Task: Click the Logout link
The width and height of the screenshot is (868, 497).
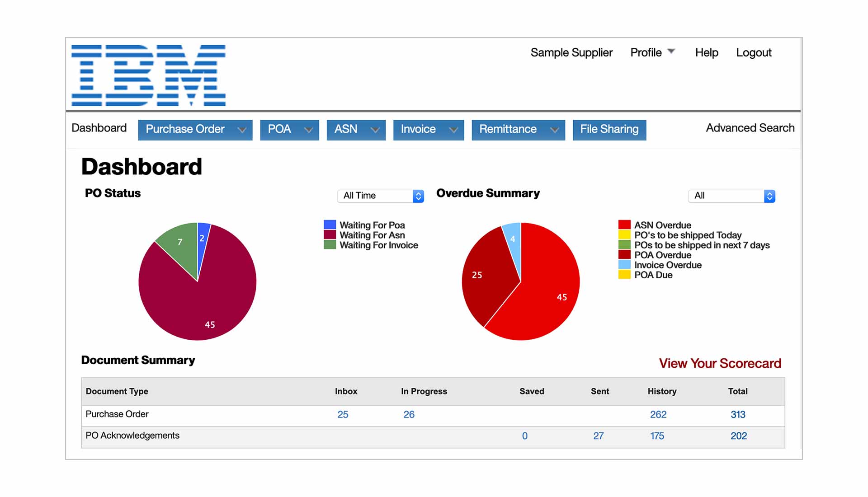Action: pos(754,52)
